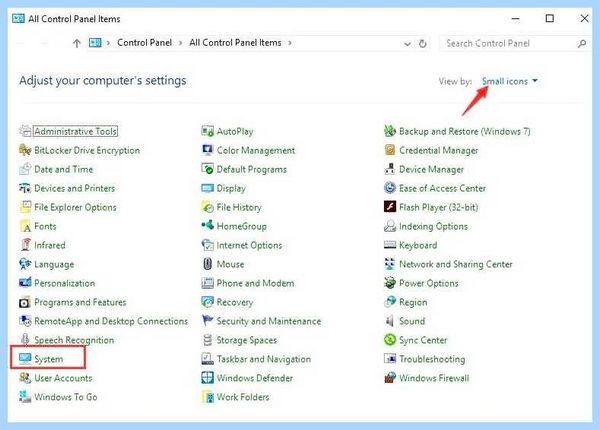The width and height of the screenshot is (600, 430).
Task: Go up one level with Up arrow
Action: (77, 43)
